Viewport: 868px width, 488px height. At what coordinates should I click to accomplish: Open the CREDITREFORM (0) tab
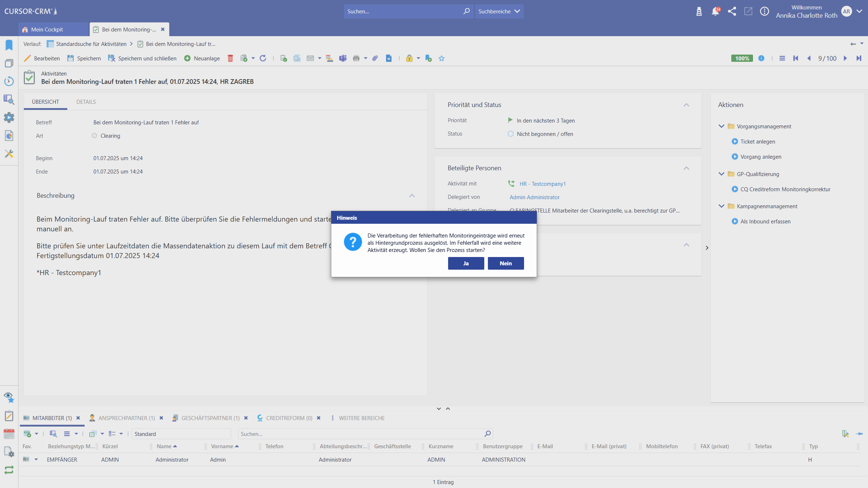tap(289, 418)
